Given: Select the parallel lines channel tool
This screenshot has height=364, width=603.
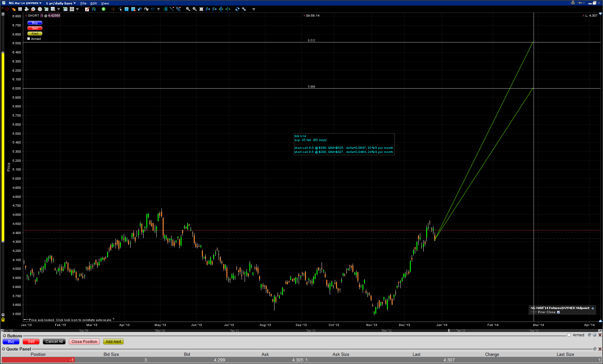Looking at the screenshot, I should pyautogui.click(x=178, y=9).
